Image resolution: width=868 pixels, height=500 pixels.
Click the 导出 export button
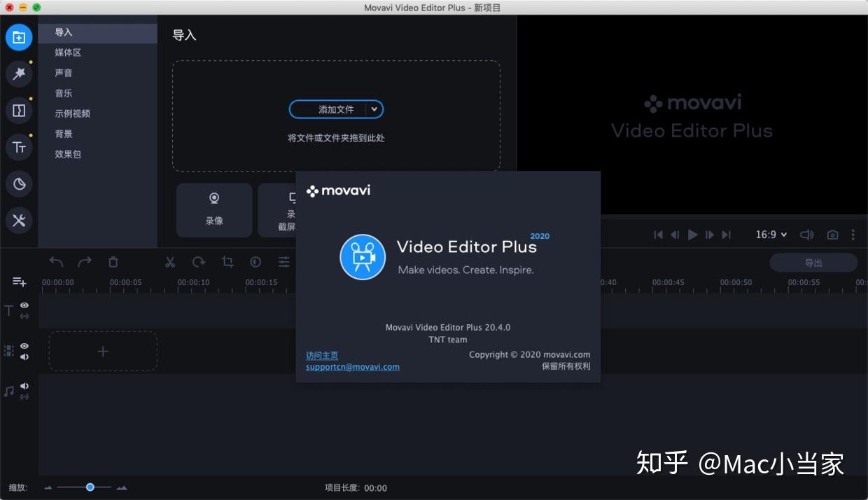pyautogui.click(x=814, y=263)
